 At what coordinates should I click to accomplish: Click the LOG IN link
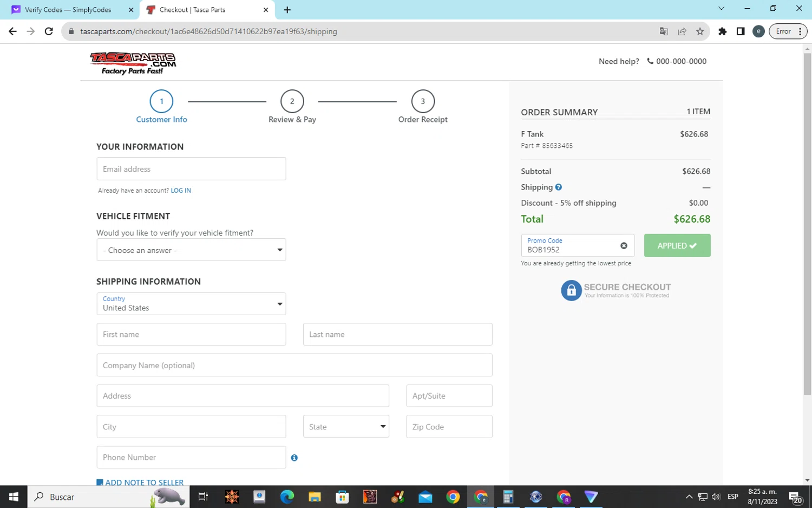181,191
